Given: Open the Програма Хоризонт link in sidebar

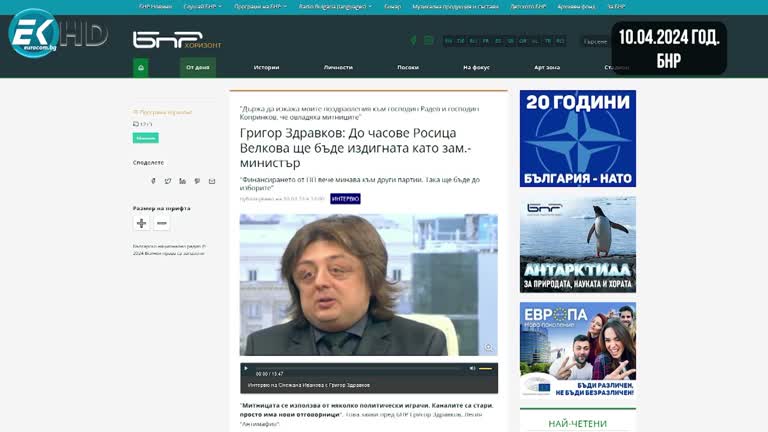Looking at the screenshot, I should tap(163, 112).
